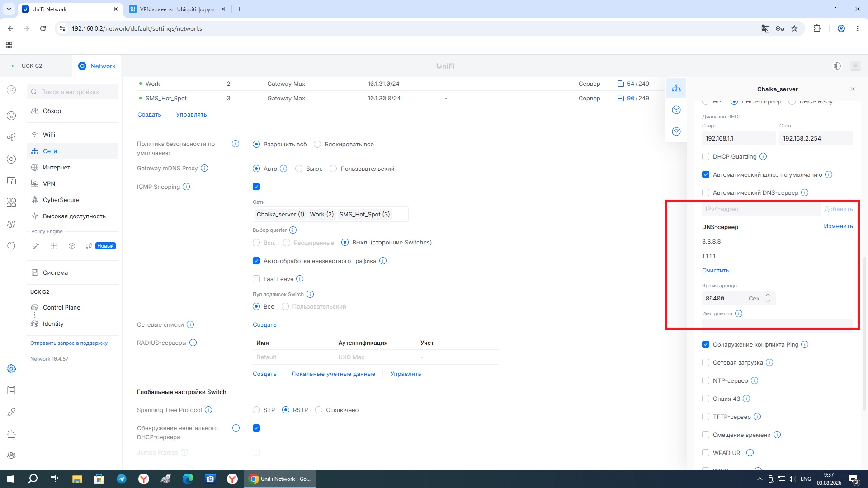868x488 pixels.
Task: Open Google Translate icon in address bar
Action: click(765, 28)
